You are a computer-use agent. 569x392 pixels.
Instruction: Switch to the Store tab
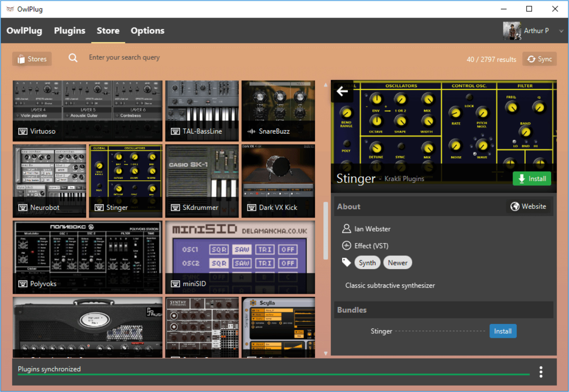click(108, 30)
